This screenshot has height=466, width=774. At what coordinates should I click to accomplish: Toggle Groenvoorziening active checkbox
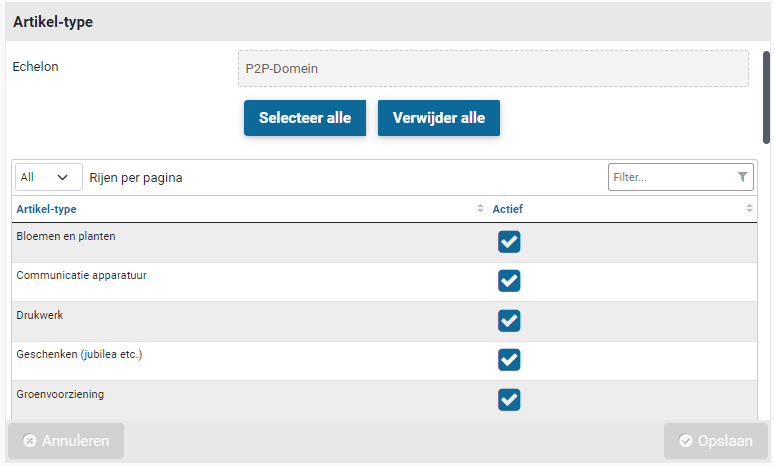click(509, 399)
